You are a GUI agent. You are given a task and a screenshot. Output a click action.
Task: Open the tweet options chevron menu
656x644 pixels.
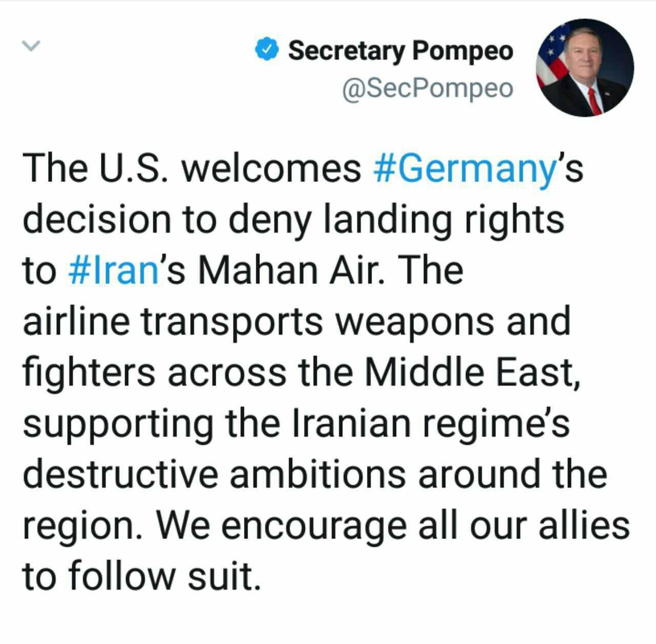click(x=31, y=46)
